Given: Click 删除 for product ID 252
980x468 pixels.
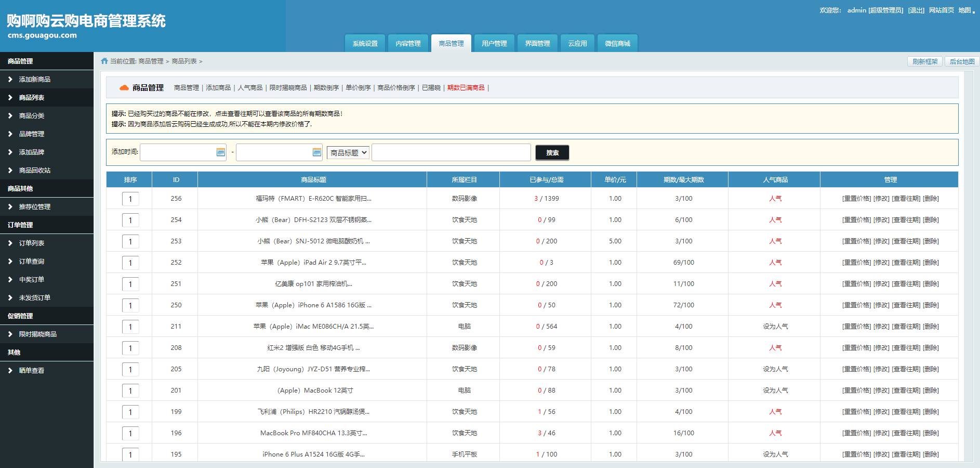Looking at the screenshot, I should [x=931, y=263].
